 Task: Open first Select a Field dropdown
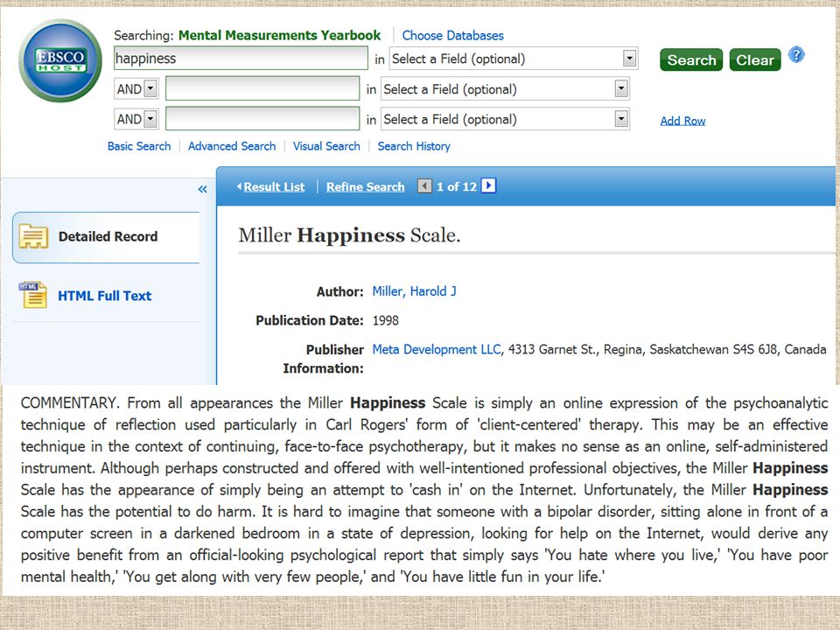(x=514, y=59)
